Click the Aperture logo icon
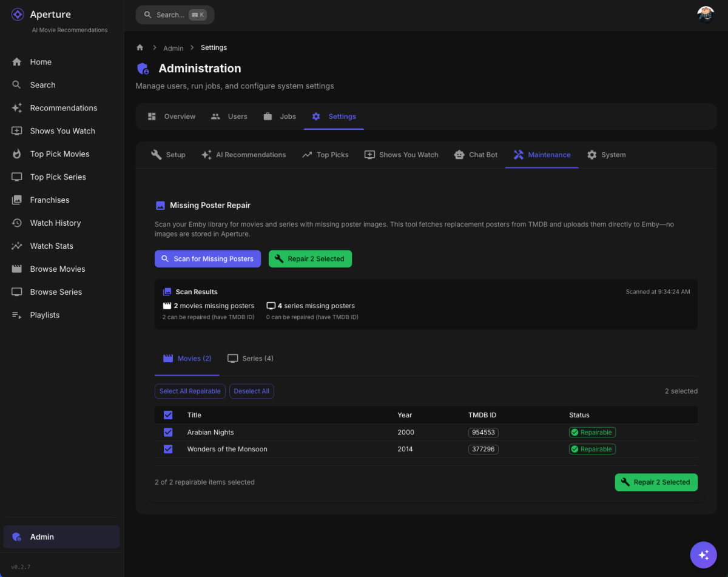 click(18, 15)
